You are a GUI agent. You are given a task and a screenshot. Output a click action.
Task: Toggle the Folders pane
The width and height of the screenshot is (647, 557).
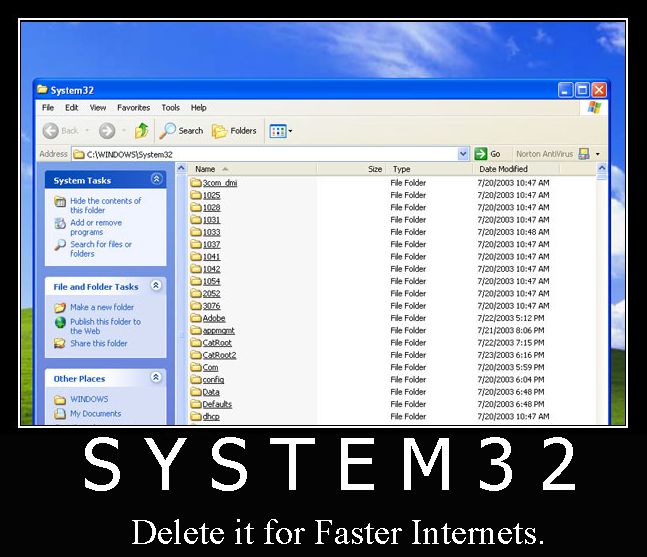pyautogui.click(x=234, y=131)
